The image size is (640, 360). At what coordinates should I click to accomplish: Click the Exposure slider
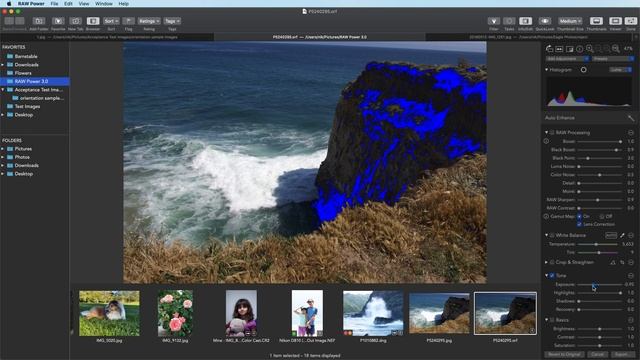600,284
